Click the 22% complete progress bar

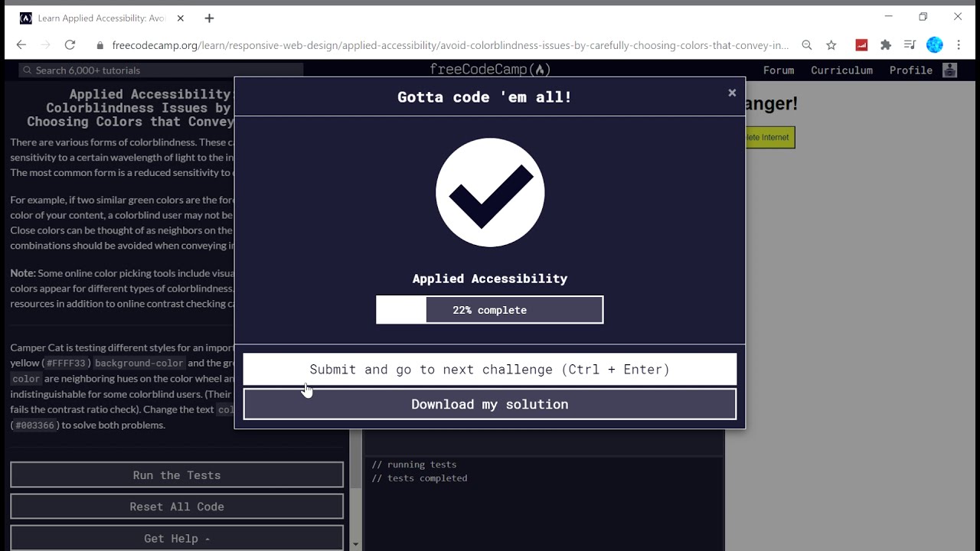[x=490, y=310]
